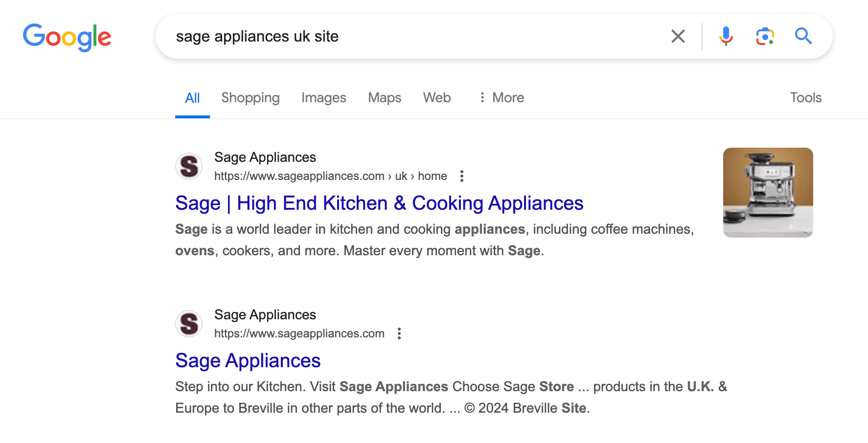Clear the search query with the X
The width and height of the screenshot is (868, 443).
coord(678,36)
